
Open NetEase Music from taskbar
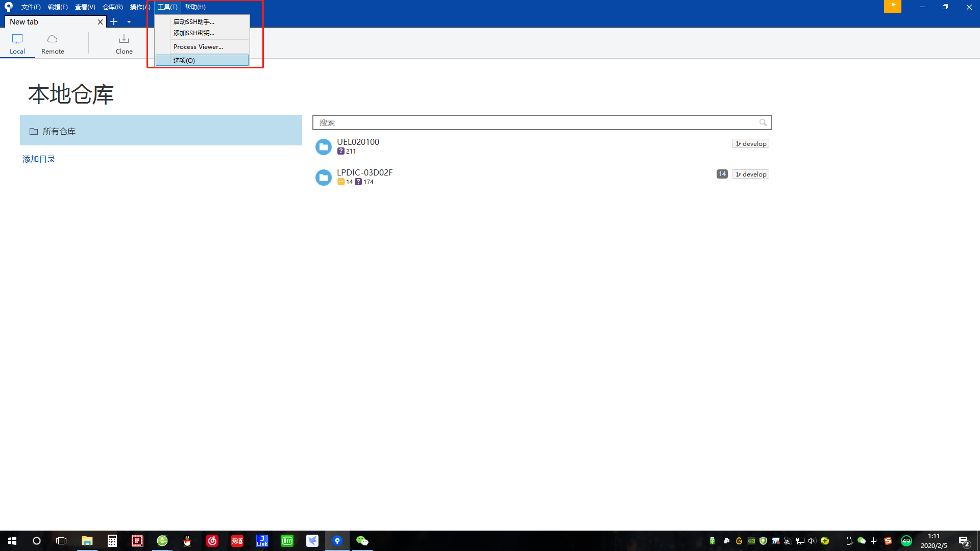click(212, 541)
